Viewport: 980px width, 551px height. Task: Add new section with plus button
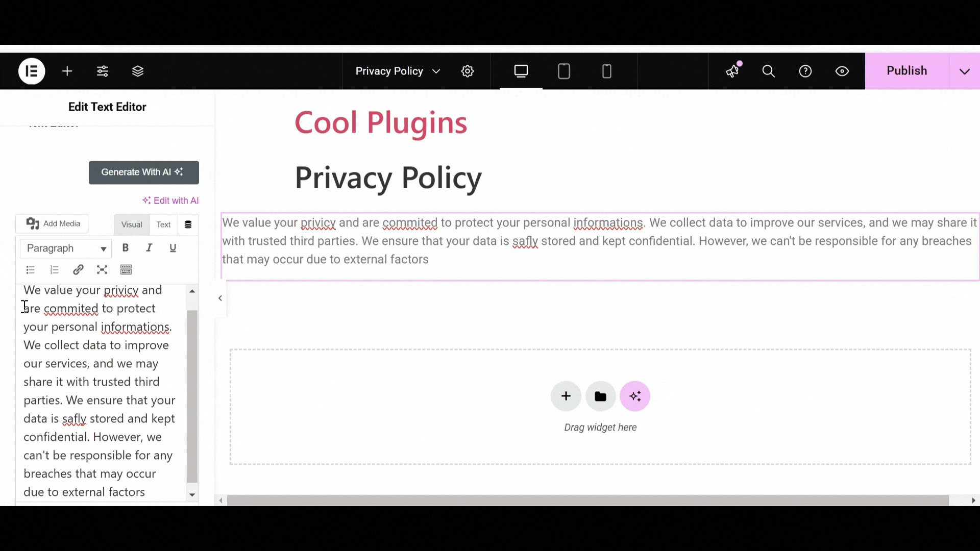point(566,396)
